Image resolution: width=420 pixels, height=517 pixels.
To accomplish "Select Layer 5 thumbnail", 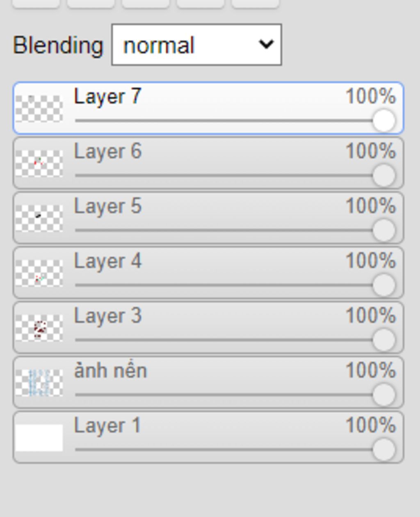I will coord(39,219).
